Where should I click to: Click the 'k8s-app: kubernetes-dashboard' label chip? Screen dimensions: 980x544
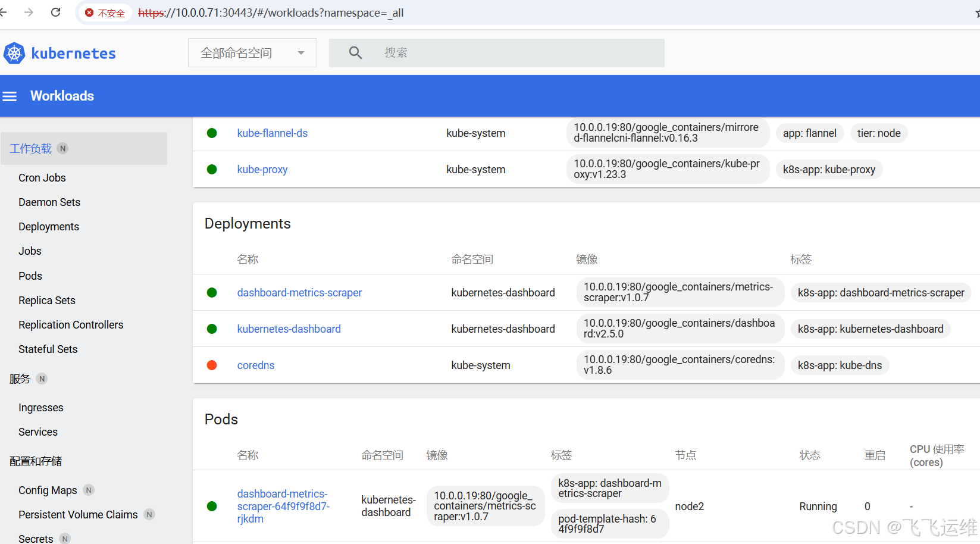coord(871,329)
